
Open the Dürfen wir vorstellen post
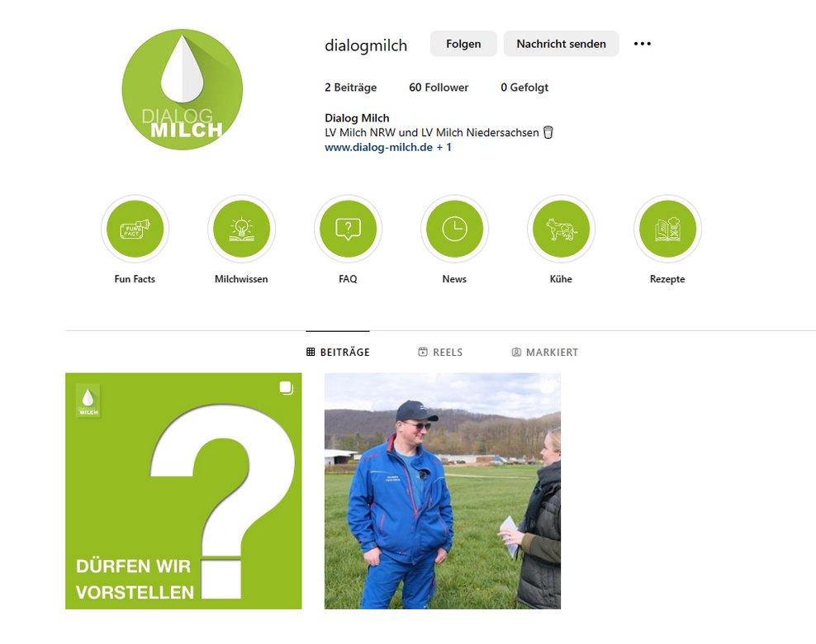tap(183, 491)
